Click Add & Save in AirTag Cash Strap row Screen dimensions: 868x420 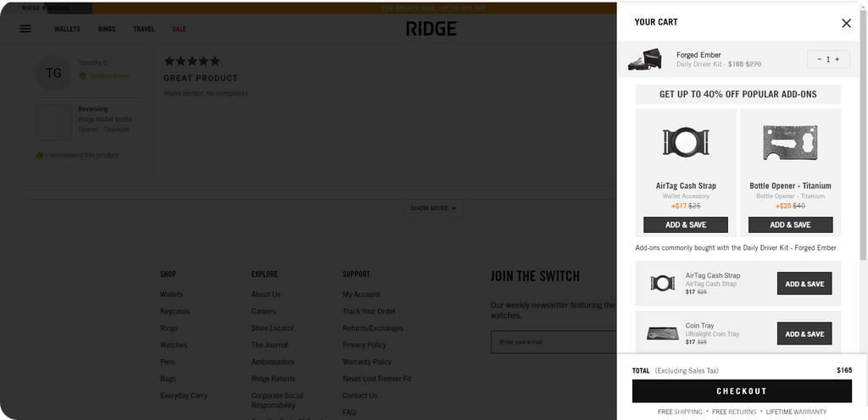804,284
